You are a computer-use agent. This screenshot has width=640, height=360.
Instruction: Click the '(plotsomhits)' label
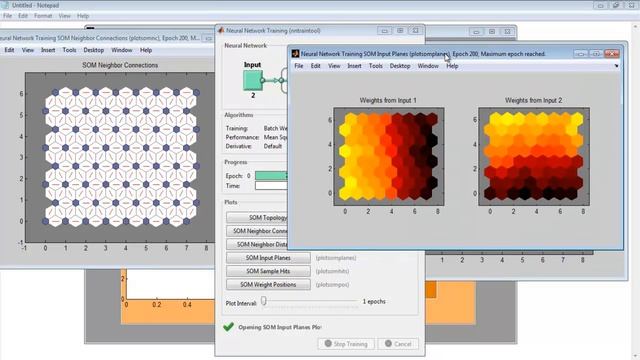[332, 271]
